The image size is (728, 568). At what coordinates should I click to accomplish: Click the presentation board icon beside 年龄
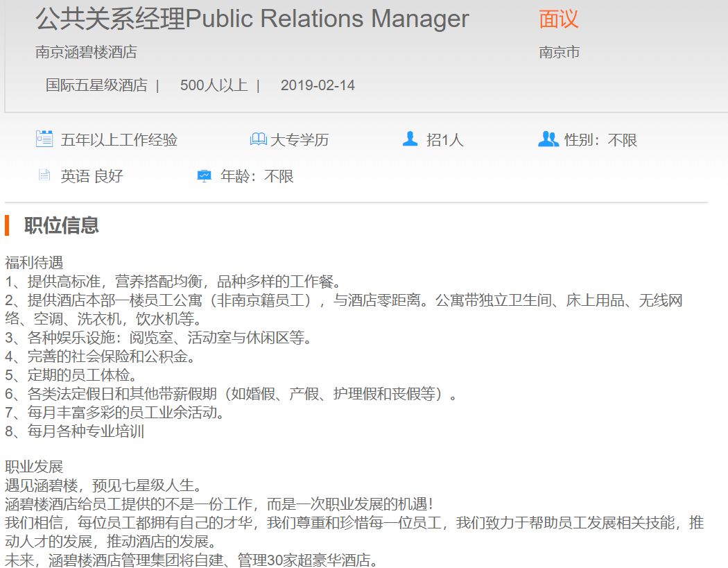pos(204,175)
